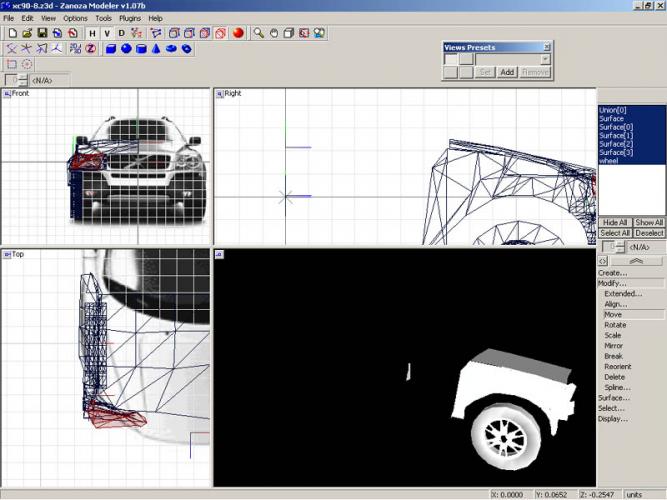Click the Hide All button
Screen dimensions: 667x500
point(614,222)
